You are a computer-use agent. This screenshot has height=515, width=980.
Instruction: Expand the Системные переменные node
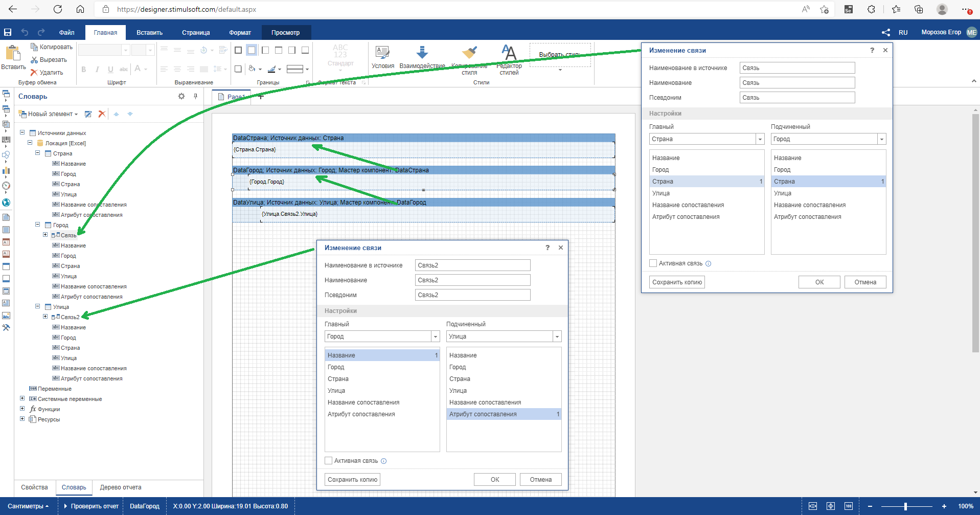pyautogui.click(x=22, y=398)
